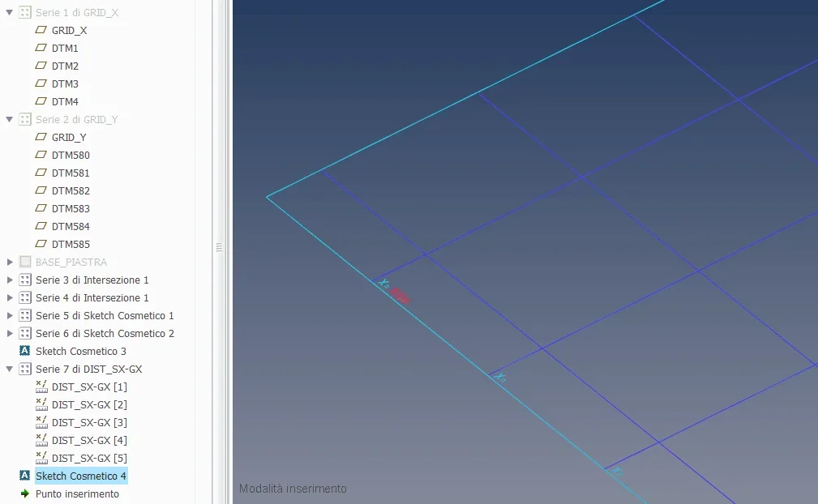Click the green Punto inserimento arrow icon

pyautogui.click(x=24, y=493)
